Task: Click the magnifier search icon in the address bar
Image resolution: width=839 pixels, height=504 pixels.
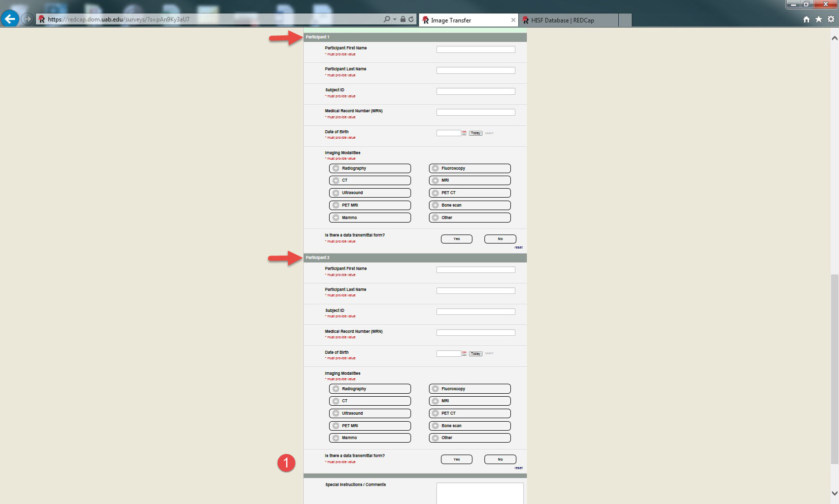Action: click(387, 19)
